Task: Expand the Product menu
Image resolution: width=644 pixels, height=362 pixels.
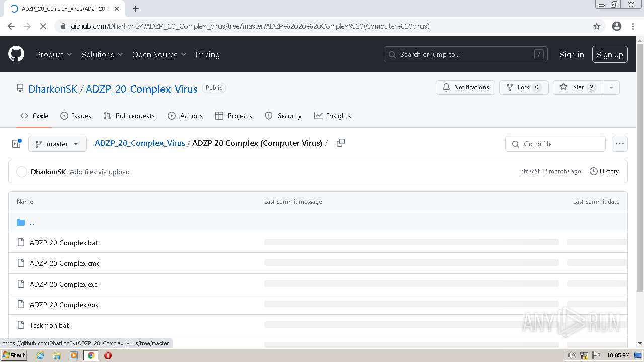Action: 54,54
